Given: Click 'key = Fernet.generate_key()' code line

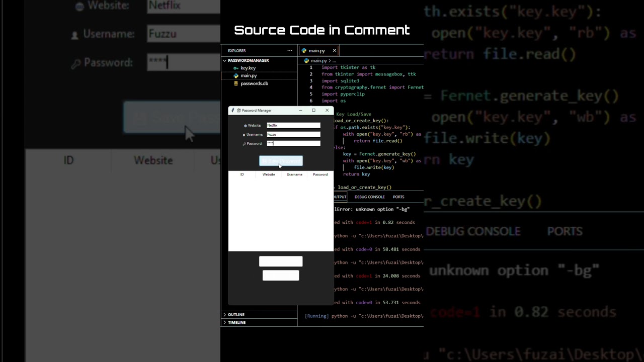Looking at the screenshot, I should [x=379, y=154].
